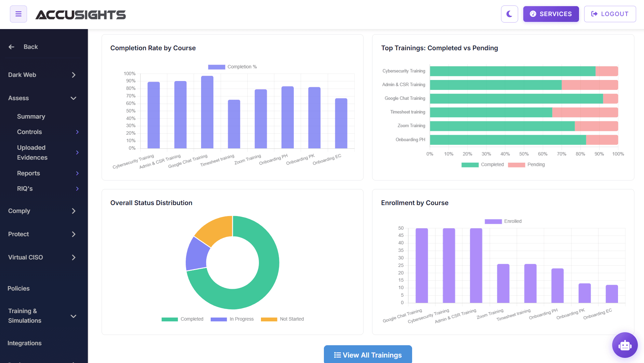This screenshot has height=363, width=644.
Task: Open RIQ's sidebar item
Action: pos(25,189)
